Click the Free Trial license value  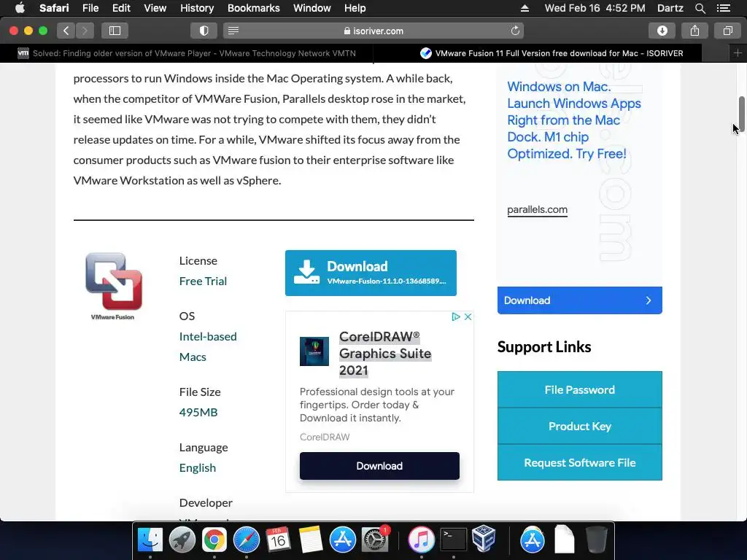pos(203,281)
